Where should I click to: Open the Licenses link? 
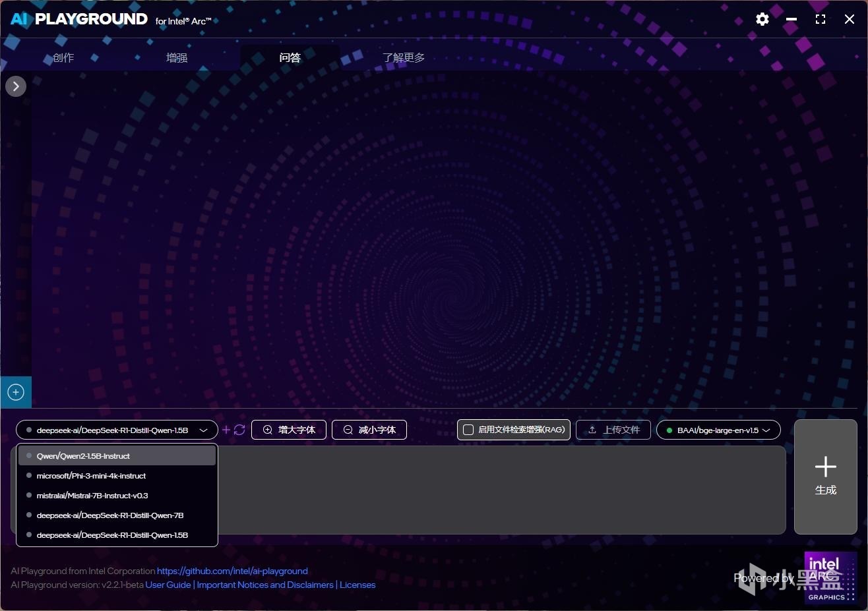coord(357,585)
